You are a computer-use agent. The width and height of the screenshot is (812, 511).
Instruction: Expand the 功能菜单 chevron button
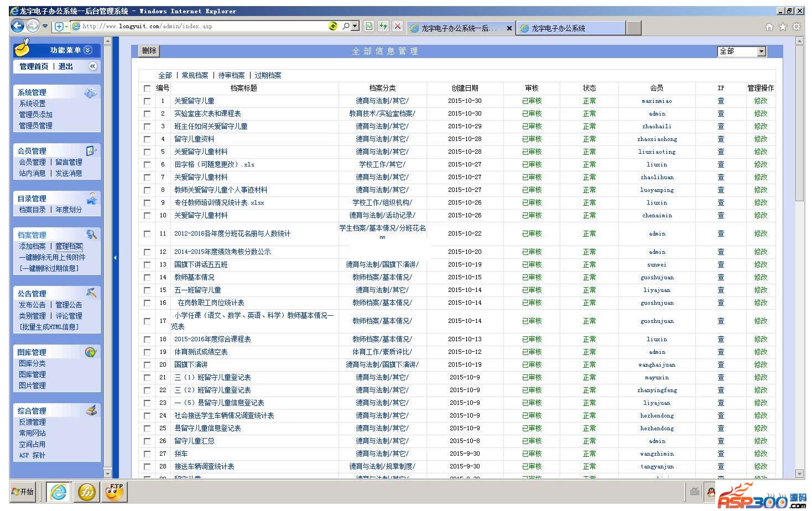pos(87,50)
